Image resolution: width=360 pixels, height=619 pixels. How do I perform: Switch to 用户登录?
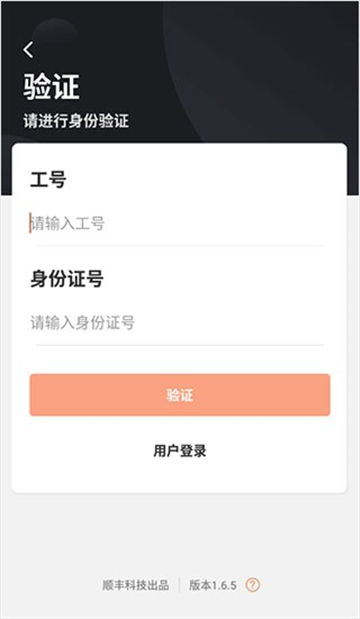[180, 450]
